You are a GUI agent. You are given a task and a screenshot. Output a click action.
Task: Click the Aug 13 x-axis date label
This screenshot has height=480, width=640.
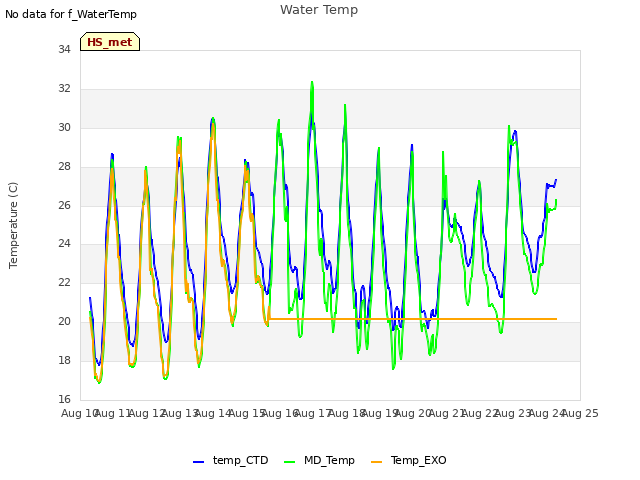180,413
